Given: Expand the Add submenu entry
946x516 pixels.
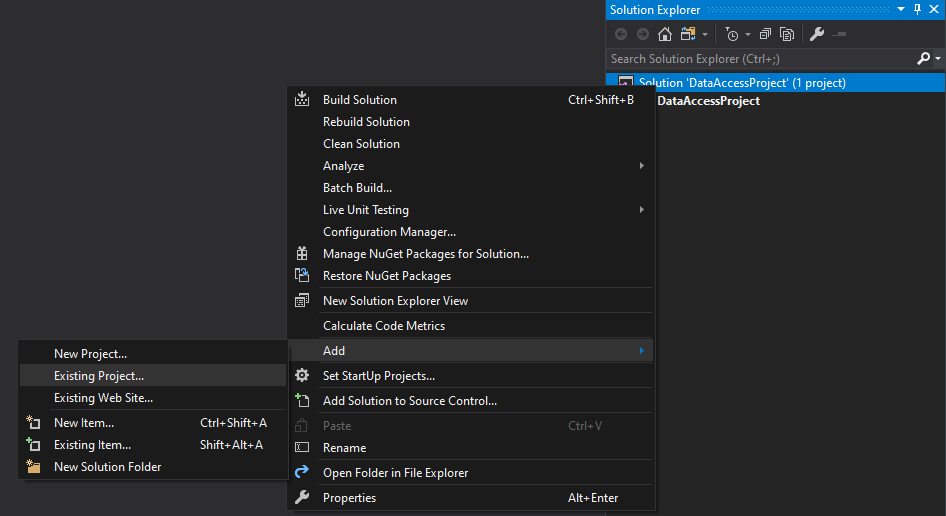Looking at the screenshot, I should click(x=471, y=351).
